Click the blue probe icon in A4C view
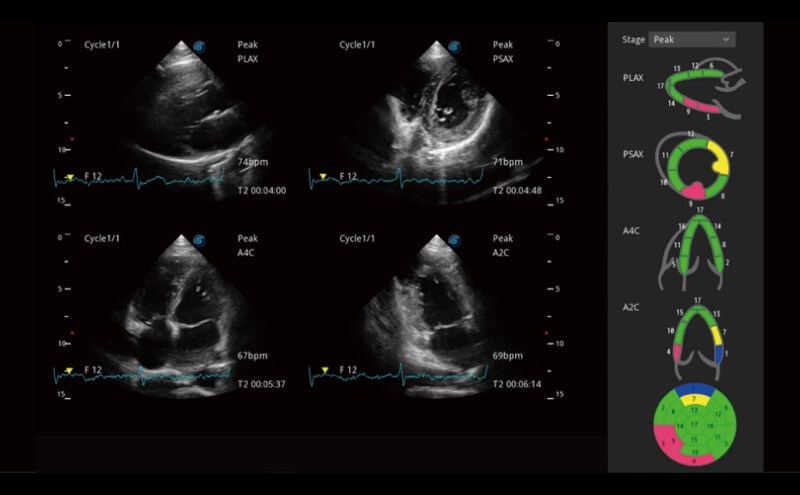800x495 pixels. tap(200, 240)
